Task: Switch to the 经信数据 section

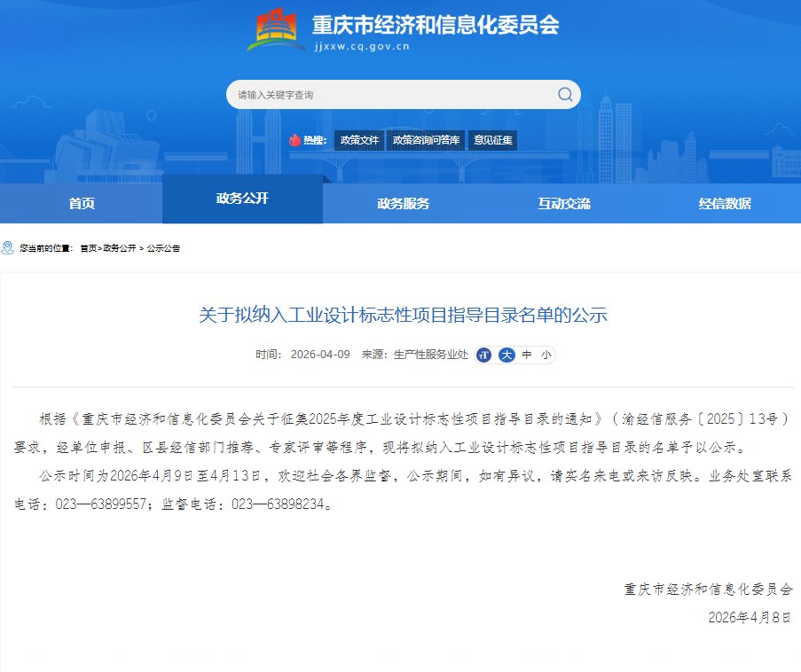Action: click(724, 203)
